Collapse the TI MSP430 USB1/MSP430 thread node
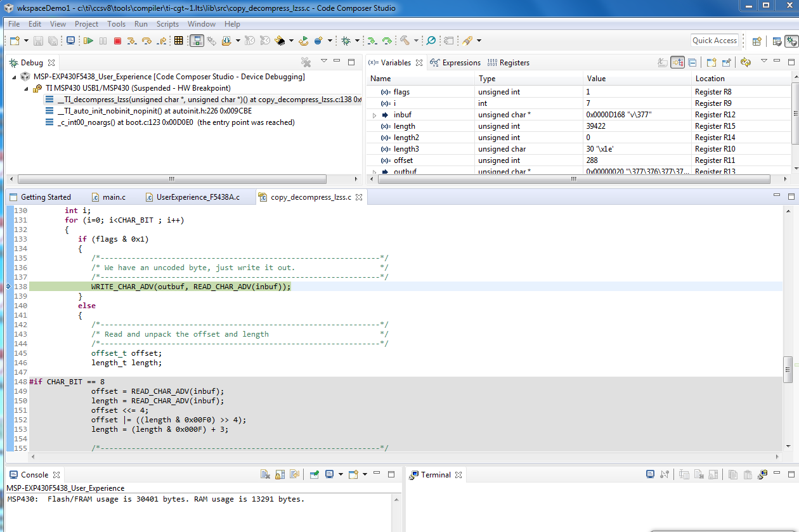Viewport: 799px width, 532px height. 27,88
